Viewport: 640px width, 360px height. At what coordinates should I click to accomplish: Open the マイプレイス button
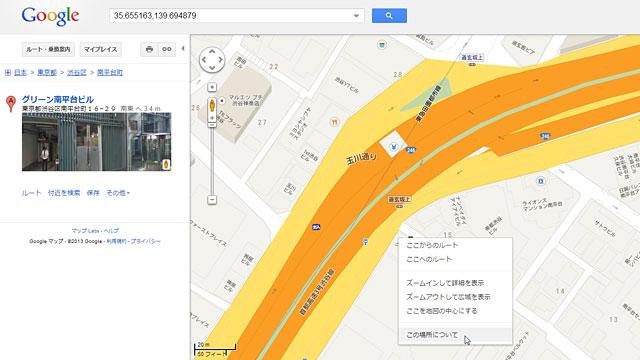tap(100, 49)
